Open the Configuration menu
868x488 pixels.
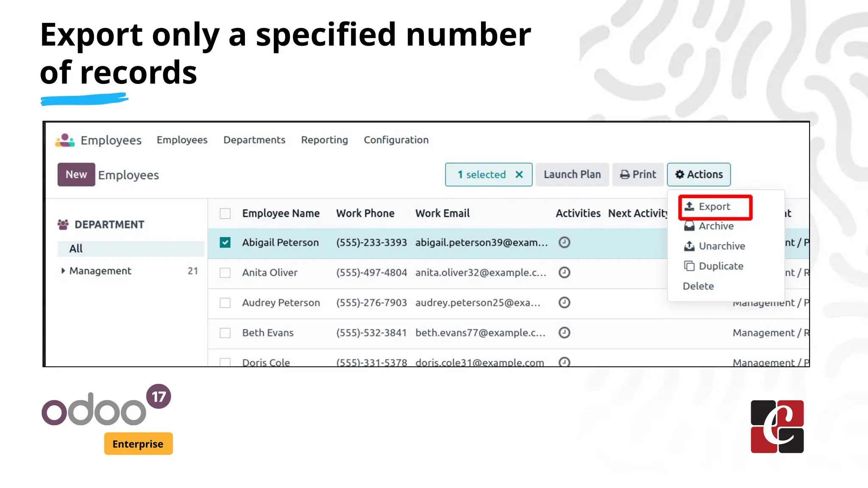click(396, 140)
